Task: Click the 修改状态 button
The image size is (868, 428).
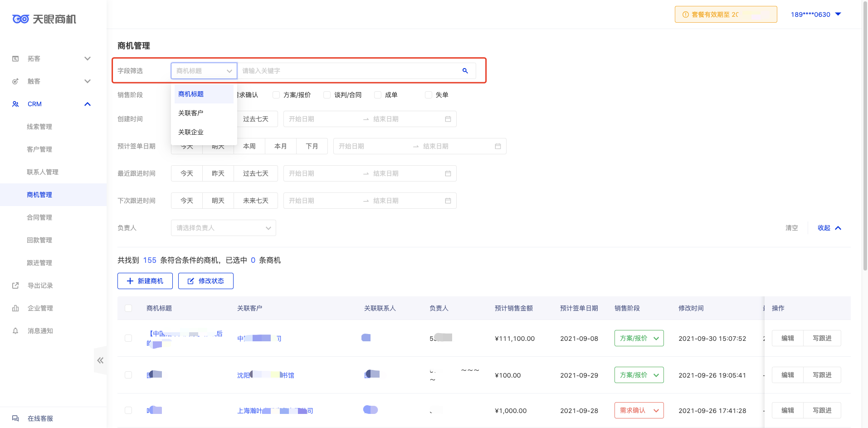Action: coord(206,281)
